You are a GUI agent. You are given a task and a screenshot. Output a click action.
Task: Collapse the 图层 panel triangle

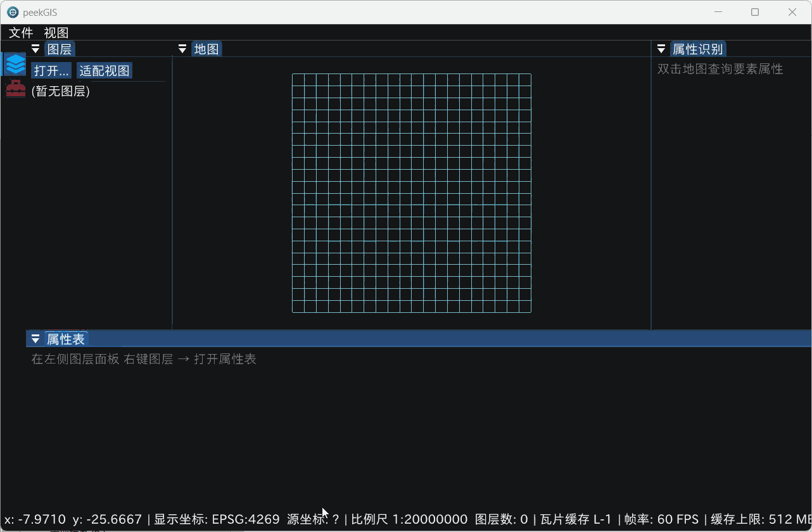[35, 49]
